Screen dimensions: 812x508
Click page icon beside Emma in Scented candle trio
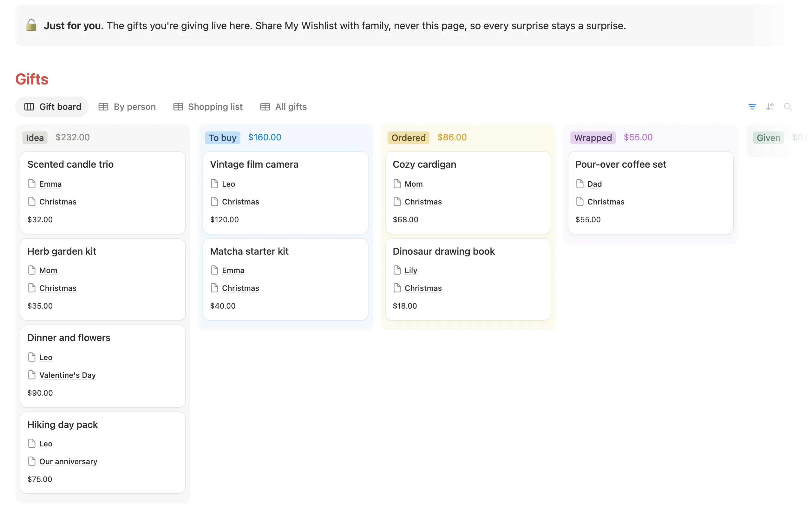32,184
